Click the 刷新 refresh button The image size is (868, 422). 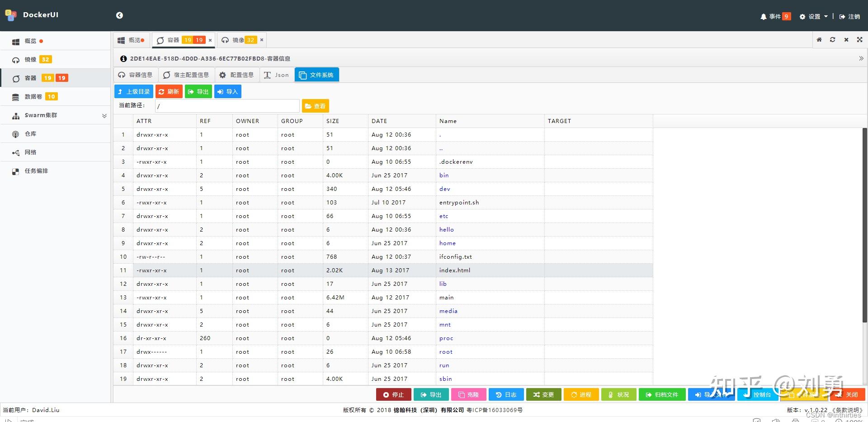click(x=169, y=91)
